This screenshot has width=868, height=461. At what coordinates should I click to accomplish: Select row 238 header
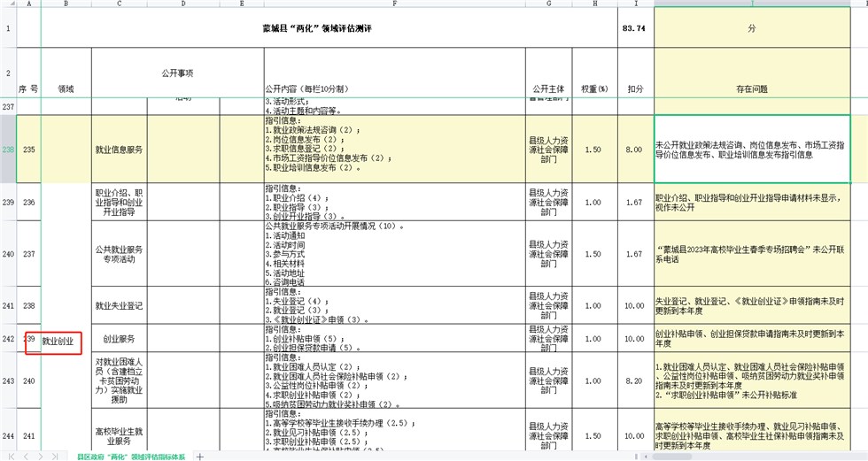pos(8,150)
